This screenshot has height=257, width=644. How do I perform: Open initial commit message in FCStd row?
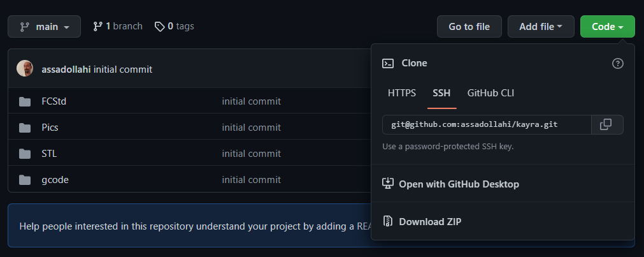pos(252,101)
